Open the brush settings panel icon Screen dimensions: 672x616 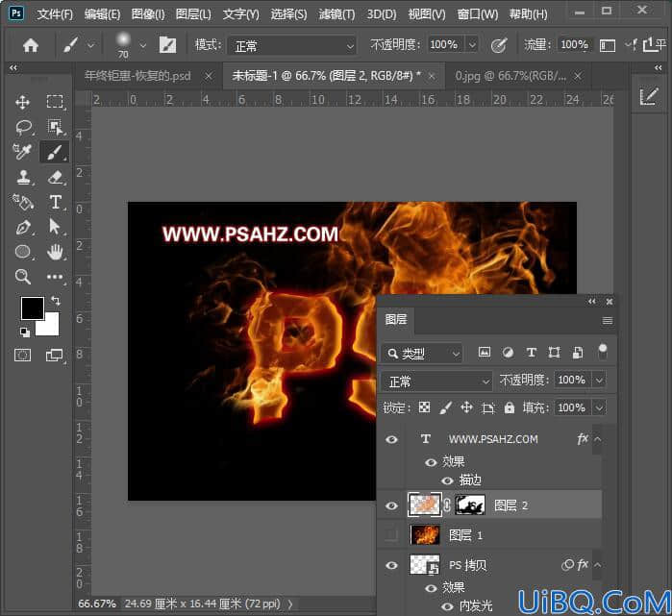click(167, 44)
